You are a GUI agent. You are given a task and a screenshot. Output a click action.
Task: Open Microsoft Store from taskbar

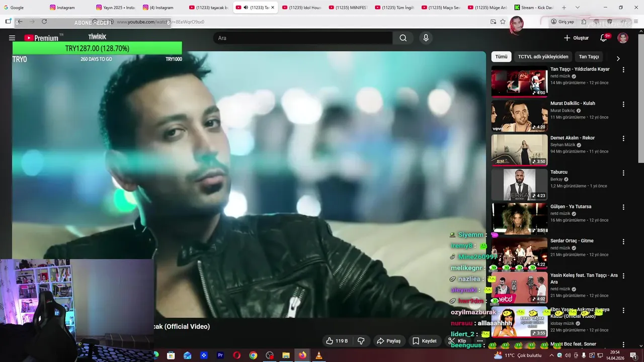171,355
